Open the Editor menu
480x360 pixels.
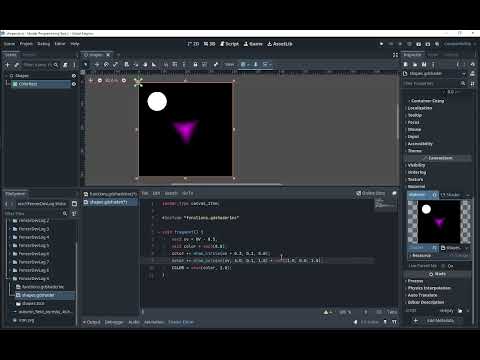click(60, 44)
